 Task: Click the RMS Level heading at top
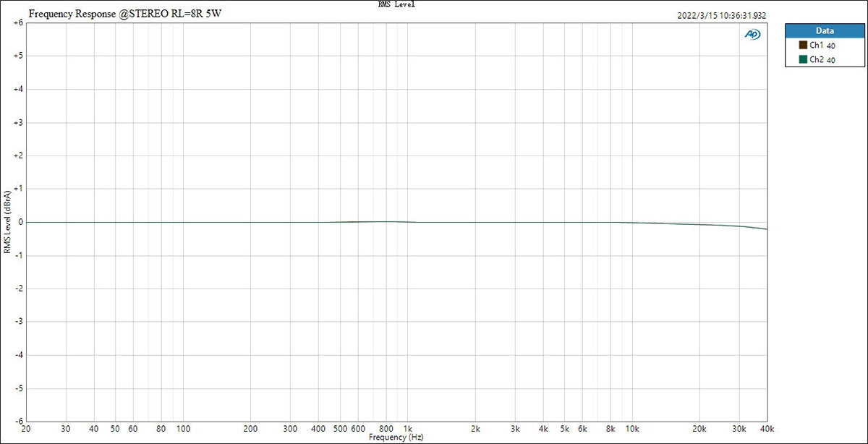tap(396, 4)
